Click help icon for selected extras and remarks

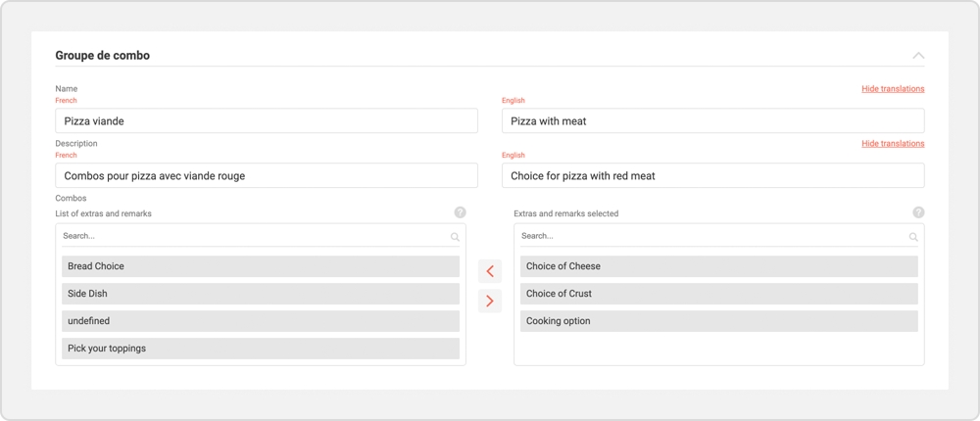pyautogui.click(x=918, y=212)
